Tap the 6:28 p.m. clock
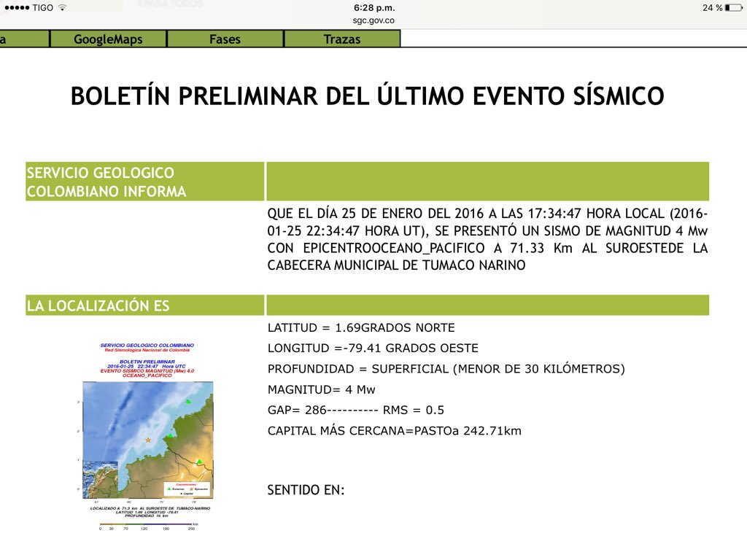Image resolution: width=747 pixels, height=560 pixels. point(374,7)
